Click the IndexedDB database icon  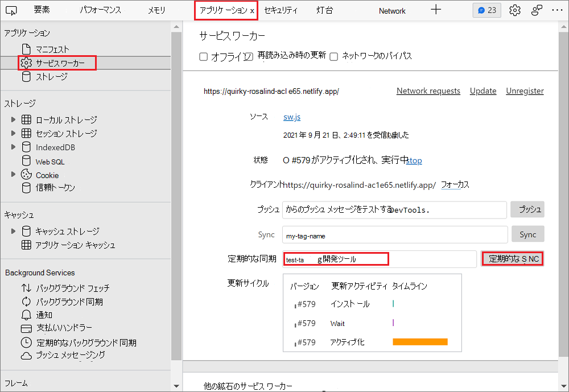[x=26, y=147]
